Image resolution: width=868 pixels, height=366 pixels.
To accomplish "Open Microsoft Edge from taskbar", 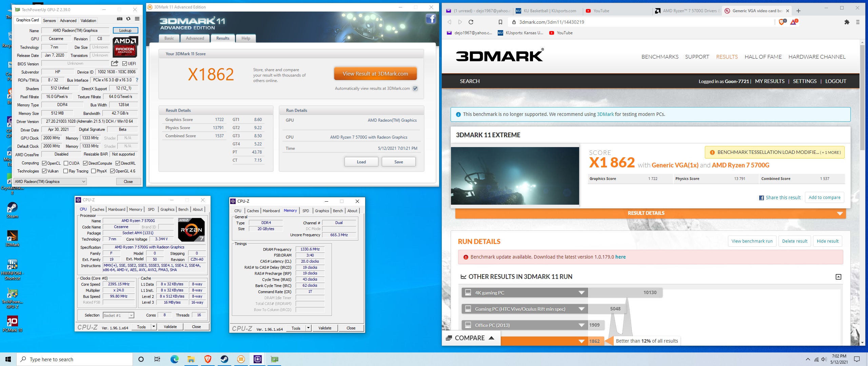I will [174, 359].
